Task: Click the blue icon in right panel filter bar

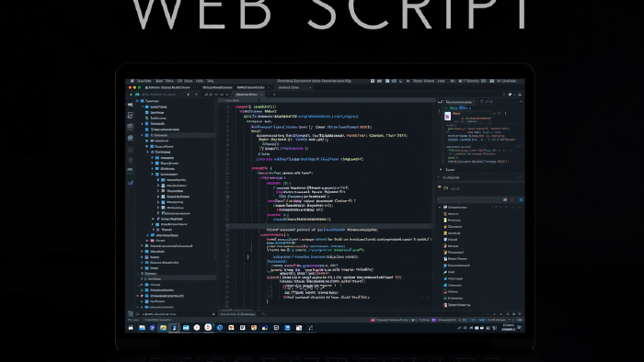Action: (x=521, y=200)
